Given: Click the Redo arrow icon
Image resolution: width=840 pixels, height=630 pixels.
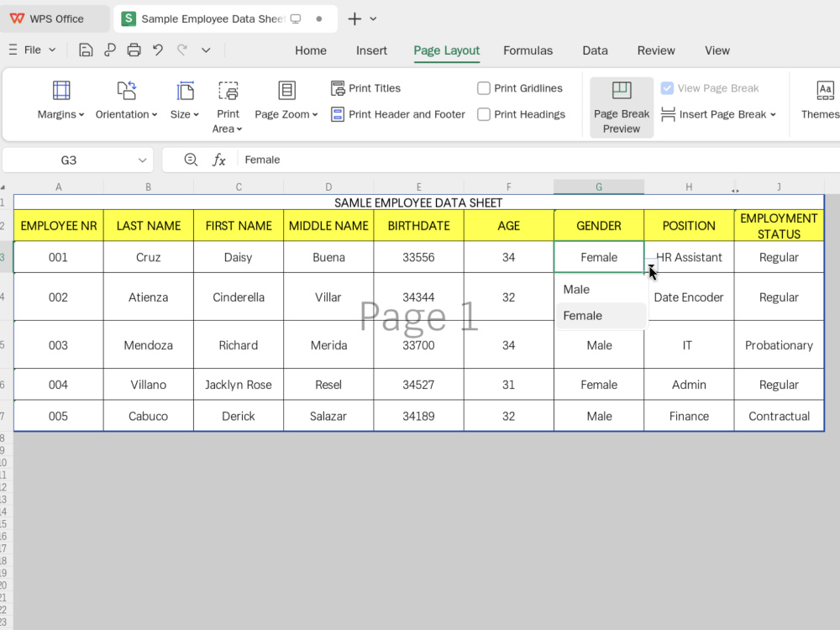Looking at the screenshot, I should point(182,50).
